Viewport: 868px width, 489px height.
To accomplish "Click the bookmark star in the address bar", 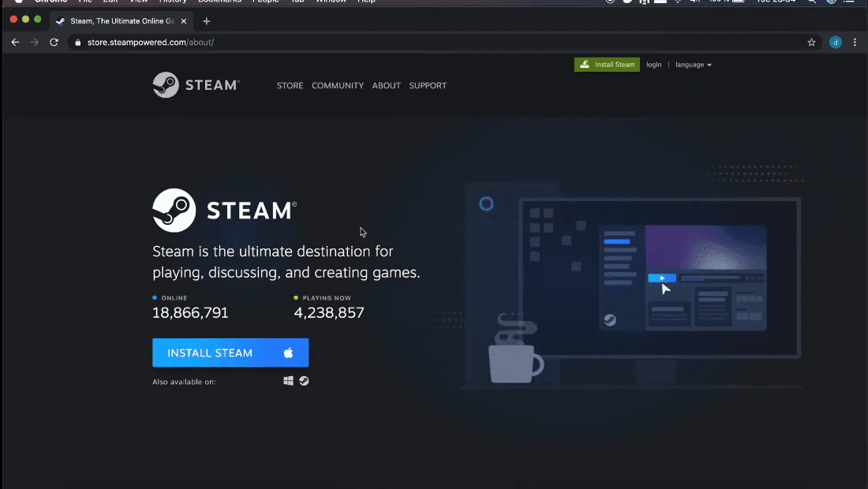I will [811, 42].
